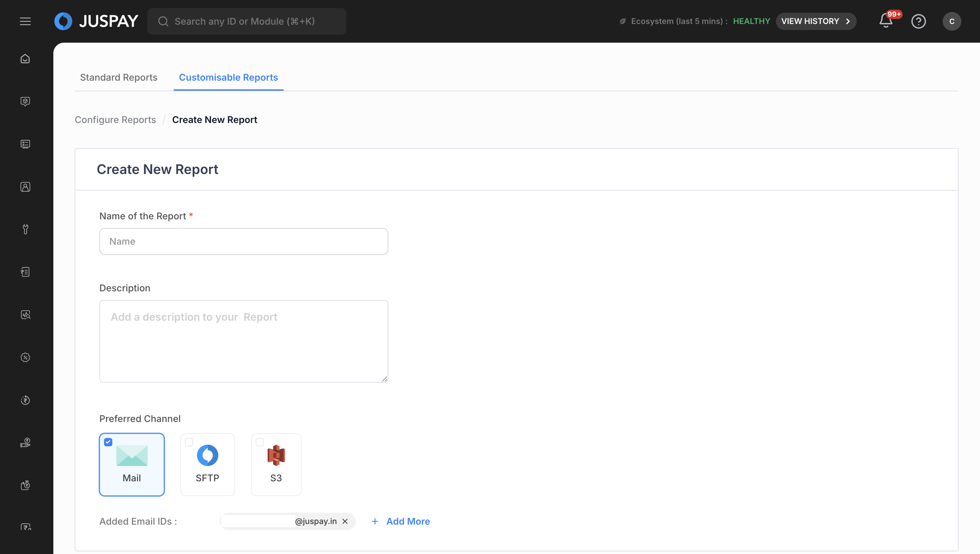The height and width of the screenshot is (554, 980).
Task: Switch to the Standard Reports tab
Action: tap(118, 78)
